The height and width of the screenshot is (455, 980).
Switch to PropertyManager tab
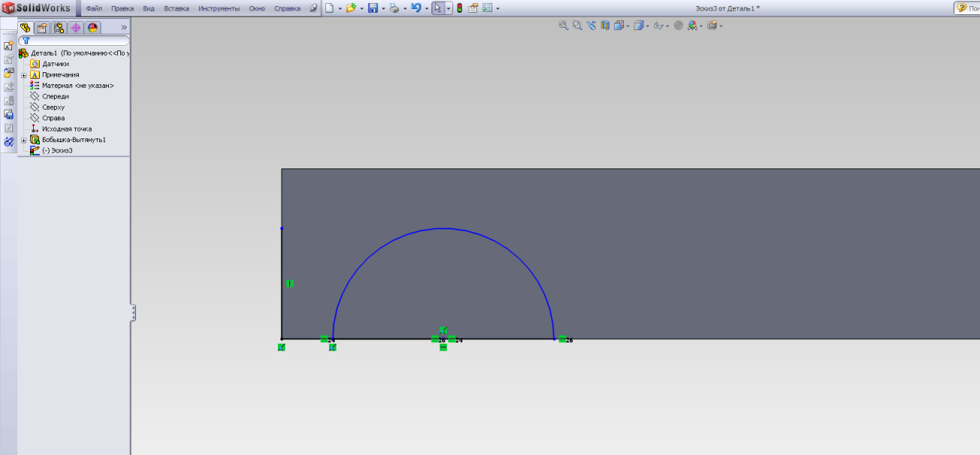pyautogui.click(x=42, y=27)
